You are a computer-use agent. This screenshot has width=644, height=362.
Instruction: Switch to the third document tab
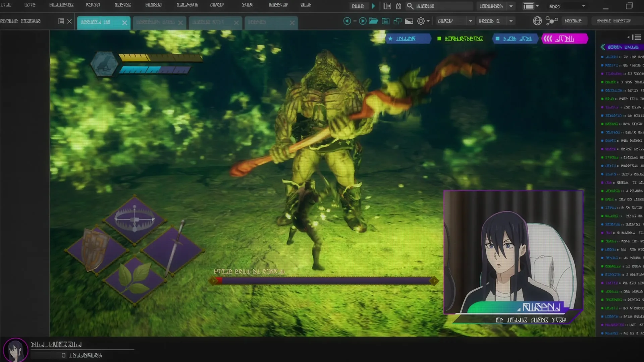pyautogui.click(x=215, y=22)
